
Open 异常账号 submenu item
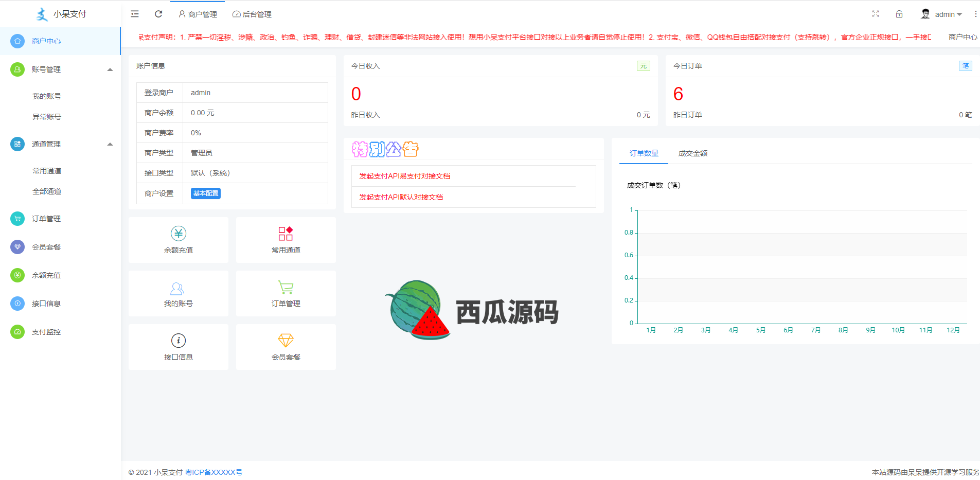pos(47,117)
